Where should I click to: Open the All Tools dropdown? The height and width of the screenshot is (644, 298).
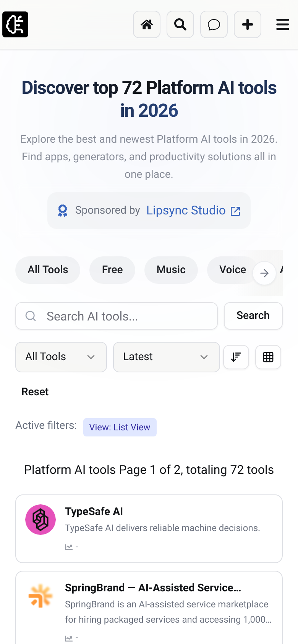(61, 357)
